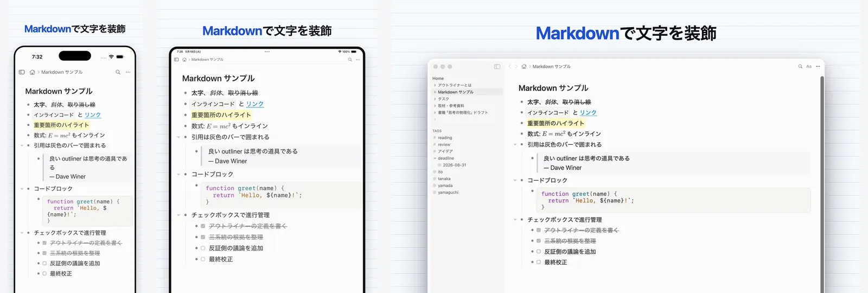Click home icon in desktop window breadcrumb
This screenshot has height=293, width=868.
[524, 67]
